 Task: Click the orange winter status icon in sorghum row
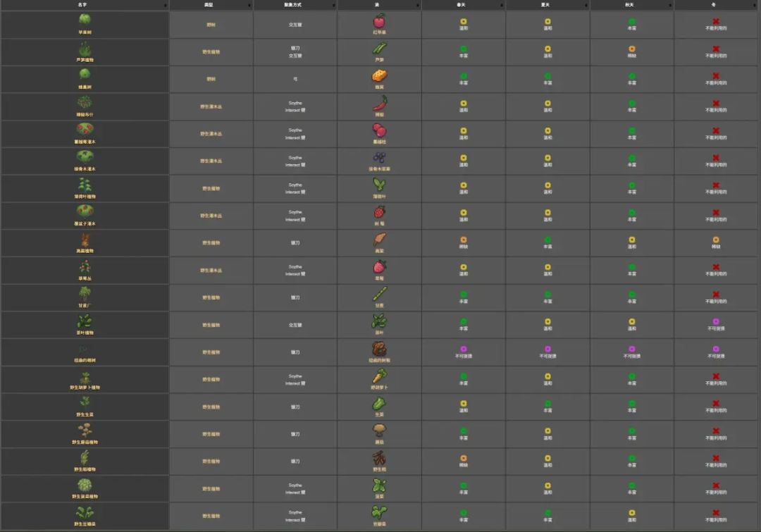coord(716,240)
